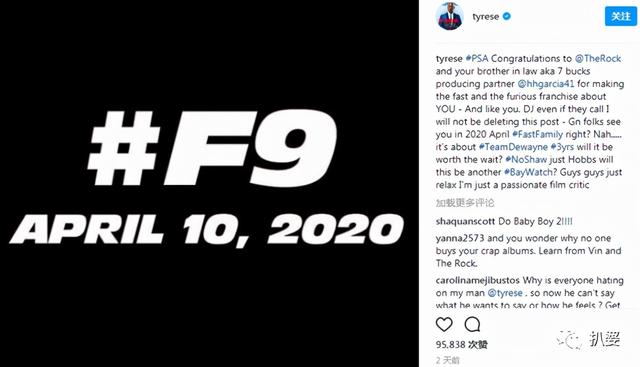View the 95,838 likes count
This screenshot has width=640, height=367.
click(x=462, y=345)
